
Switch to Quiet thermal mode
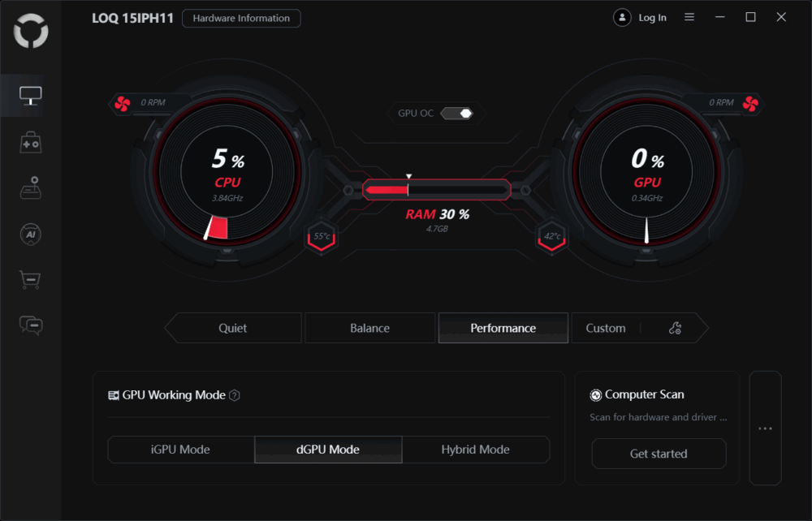click(233, 328)
